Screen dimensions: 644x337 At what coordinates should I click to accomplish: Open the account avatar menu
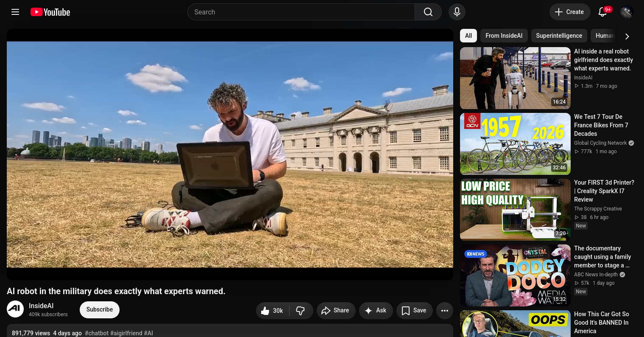tap(627, 12)
